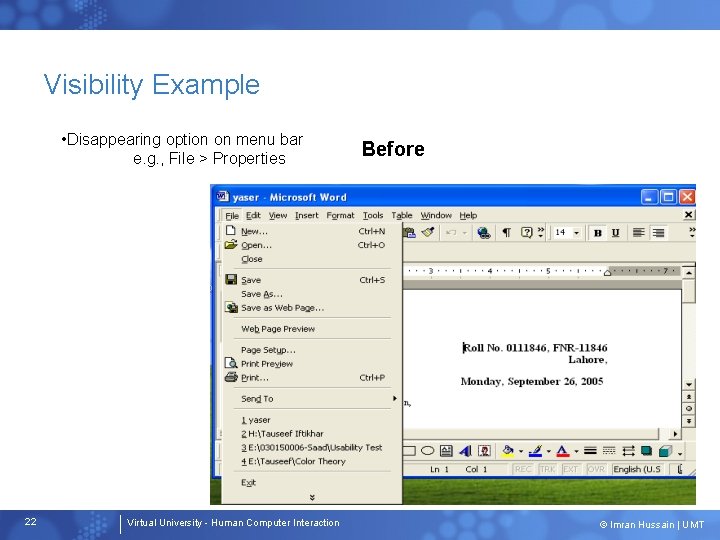Toggle REC indicator in the status bar
Viewport: 720px width, 540px height.
point(523,469)
